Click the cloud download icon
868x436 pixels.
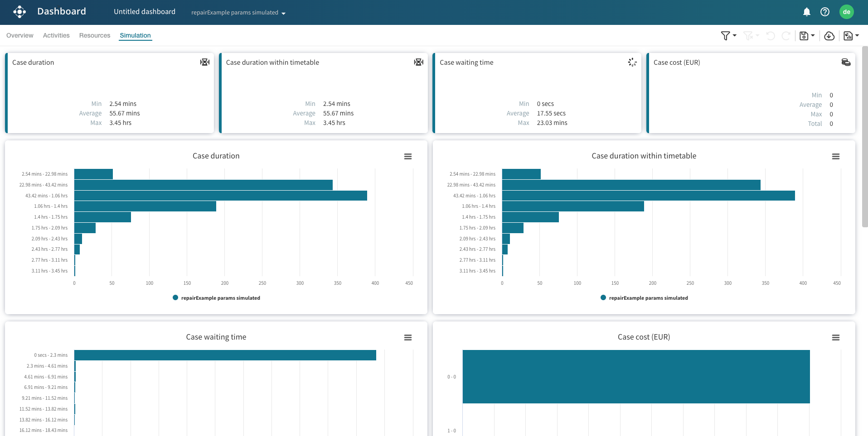[x=829, y=36]
